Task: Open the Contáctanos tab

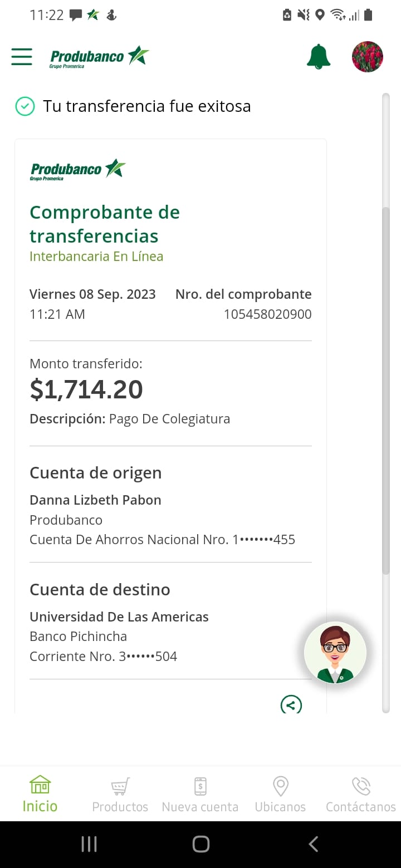Action: tap(361, 795)
